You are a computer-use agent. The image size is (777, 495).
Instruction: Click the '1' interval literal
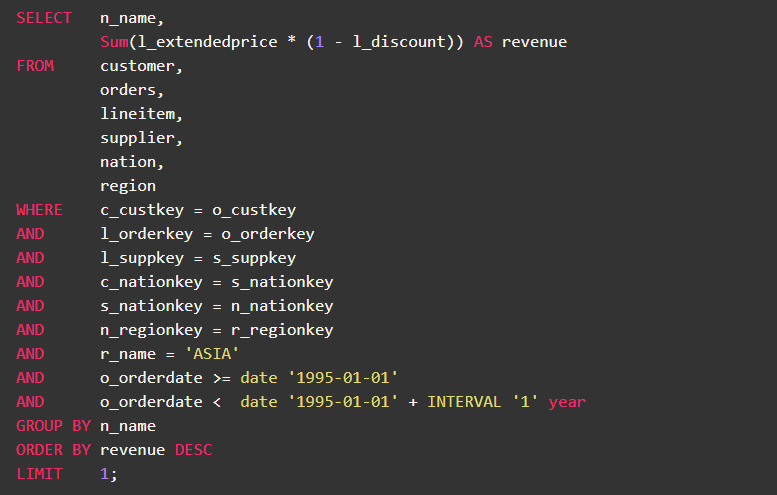(525, 401)
